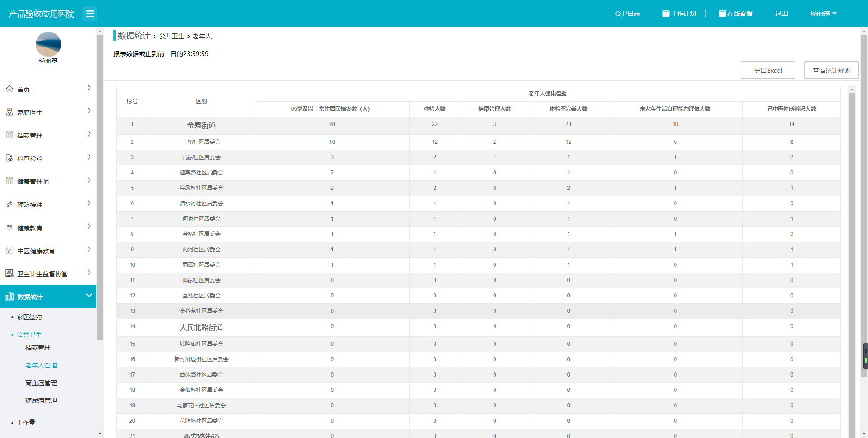
Task: Open the 杨丽筠 user dropdown
Action: click(823, 14)
